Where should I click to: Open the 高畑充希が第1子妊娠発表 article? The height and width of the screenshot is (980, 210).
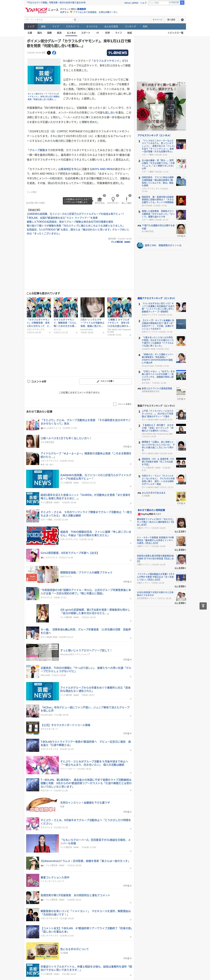point(75,895)
